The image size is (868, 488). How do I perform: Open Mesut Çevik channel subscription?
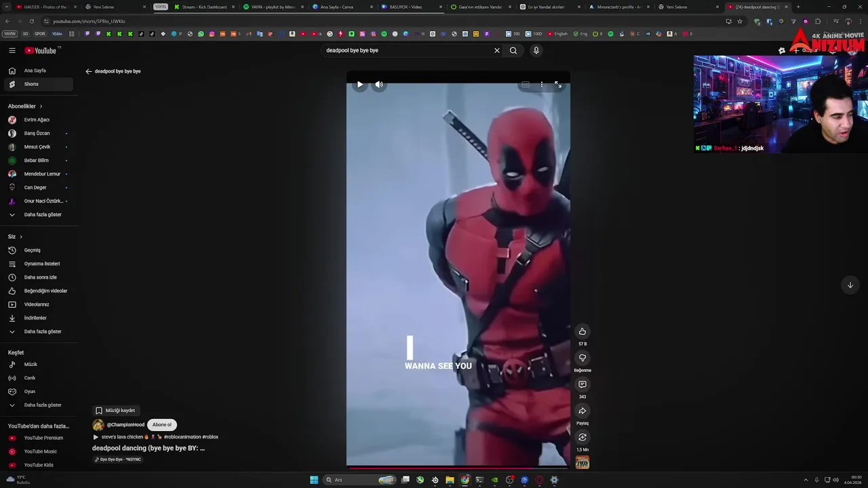[x=38, y=147]
